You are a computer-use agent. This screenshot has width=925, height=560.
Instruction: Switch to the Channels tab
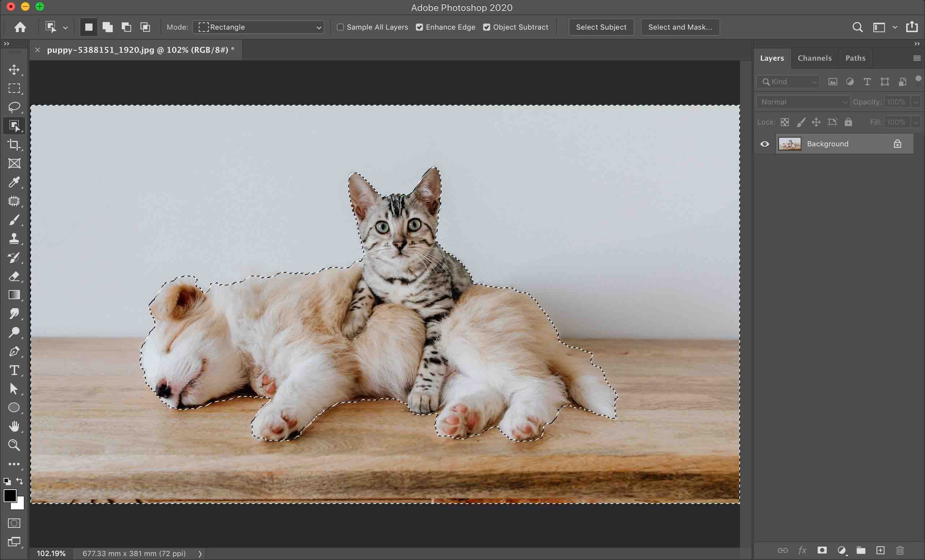[x=815, y=58]
